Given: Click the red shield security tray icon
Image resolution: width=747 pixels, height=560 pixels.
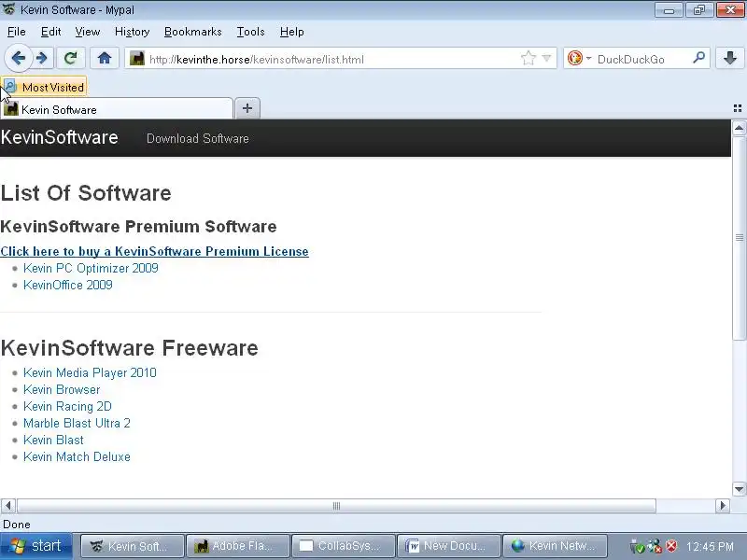Looking at the screenshot, I should [x=671, y=546].
